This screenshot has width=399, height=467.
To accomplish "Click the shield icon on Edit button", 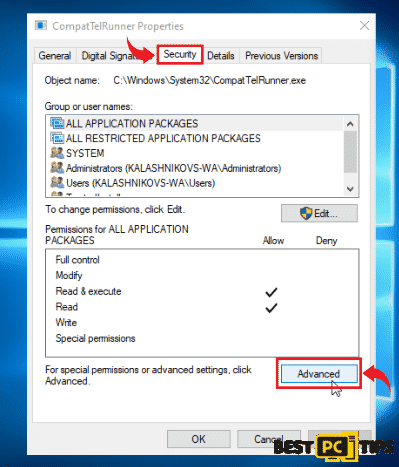I will (x=306, y=213).
